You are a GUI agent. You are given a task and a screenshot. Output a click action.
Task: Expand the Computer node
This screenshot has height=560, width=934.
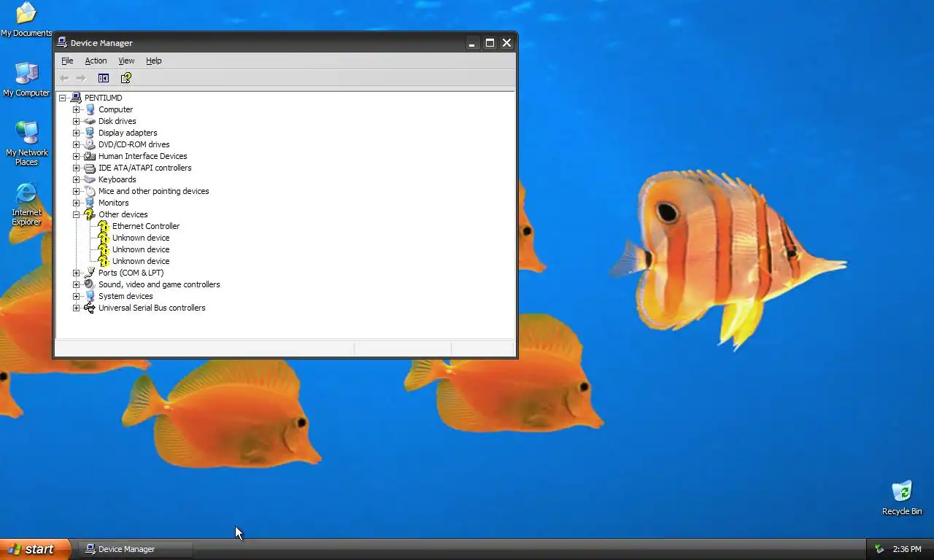(76, 109)
